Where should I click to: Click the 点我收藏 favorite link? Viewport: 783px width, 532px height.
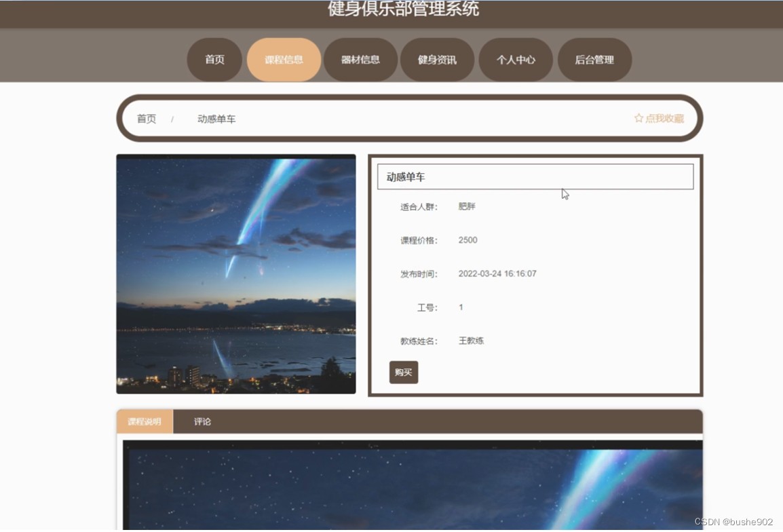pyautogui.click(x=659, y=118)
